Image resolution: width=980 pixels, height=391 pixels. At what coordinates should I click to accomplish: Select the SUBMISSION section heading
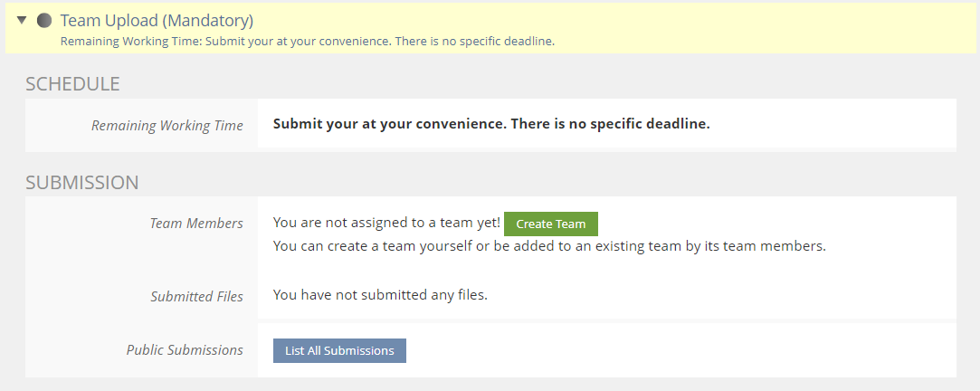(x=81, y=182)
